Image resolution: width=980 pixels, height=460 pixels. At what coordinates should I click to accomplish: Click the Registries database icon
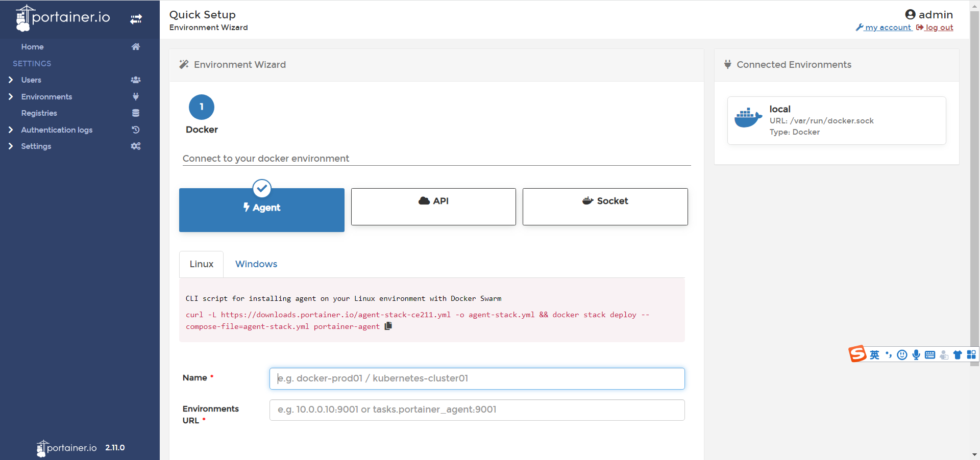pyautogui.click(x=136, y=113)
